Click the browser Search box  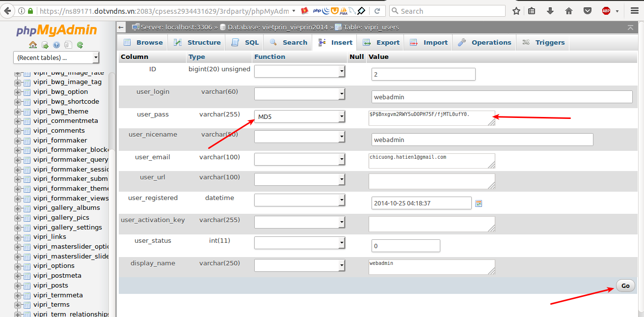click(x=447, y=11)
